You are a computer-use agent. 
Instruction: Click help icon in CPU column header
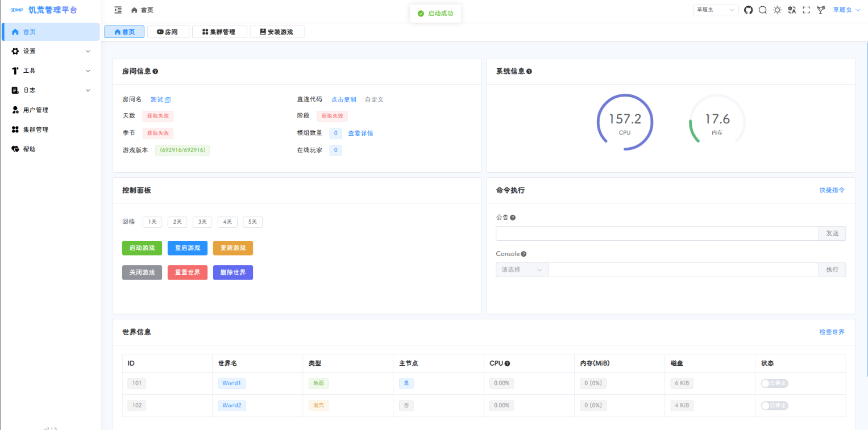pyautogui.click(x=507, y=364)
